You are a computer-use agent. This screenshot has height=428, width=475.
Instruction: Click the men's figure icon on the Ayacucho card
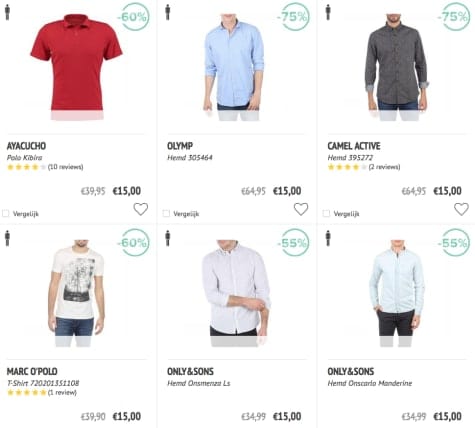point(7,12)
